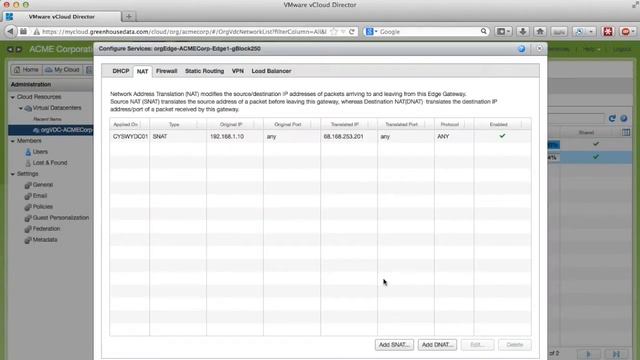Open the My Cloud tab
640x360 pixels.
point(62,70)
